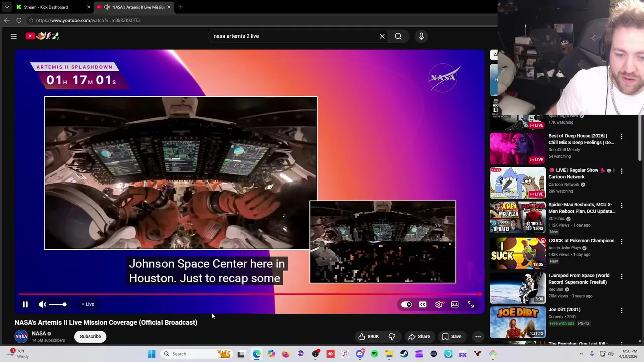Click the Windows taskbar Search box

click(x=196, y=354)
